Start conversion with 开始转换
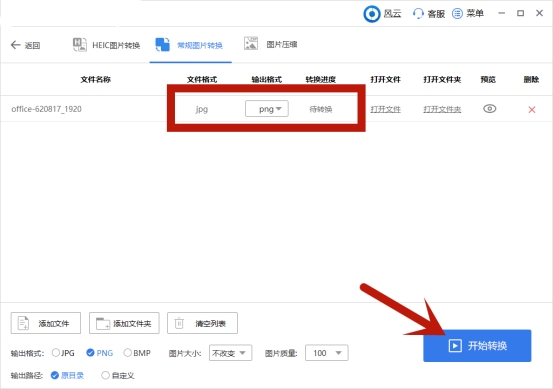This screenshot has width=553, height=389. pyautogui.click(x=477, y=346)
